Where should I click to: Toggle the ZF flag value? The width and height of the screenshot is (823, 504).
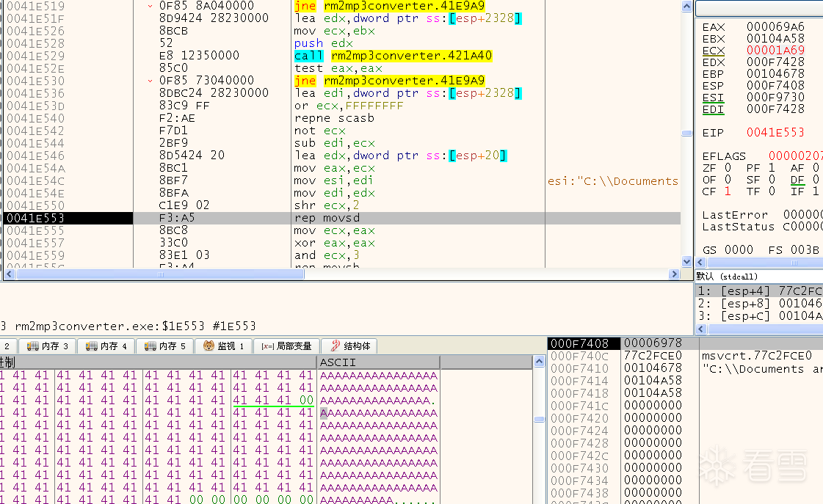728,168
